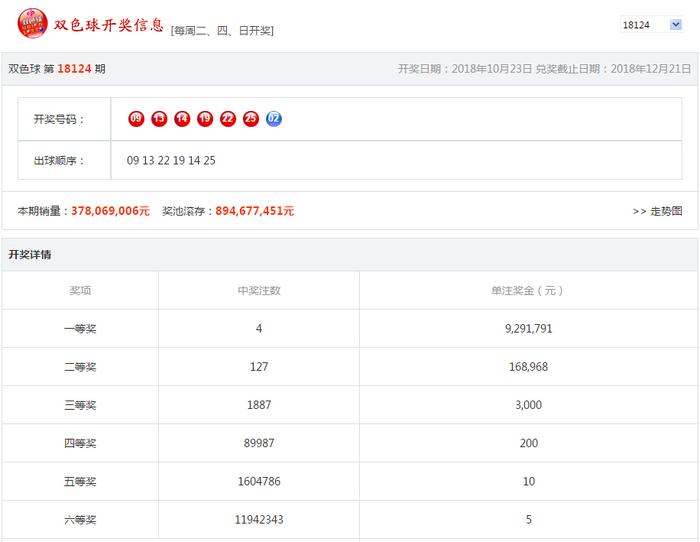This screenshot has height=542, width=700.
Task: Click the 单注奖金（元） column header
Action: coord(529,291)
